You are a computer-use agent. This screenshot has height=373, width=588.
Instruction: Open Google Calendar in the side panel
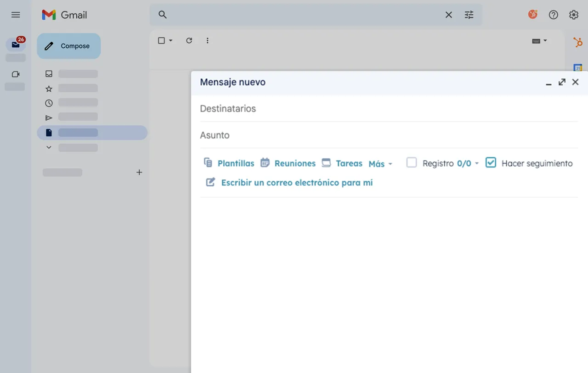click(578, 67)
